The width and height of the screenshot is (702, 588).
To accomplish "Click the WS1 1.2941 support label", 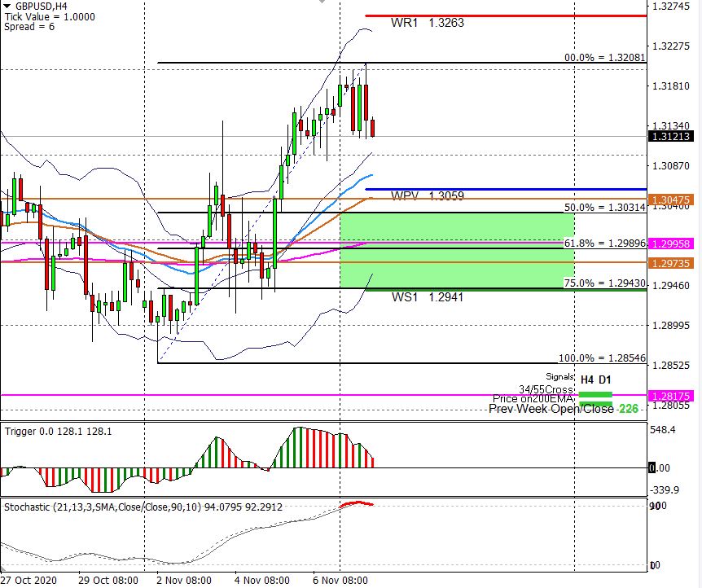I will [x=427, y=297].
